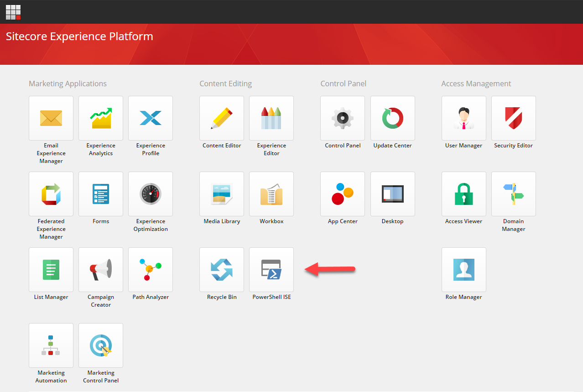This screenshot has height=392, width=583.
Task: Open the Workbox app
Action: click(271, 194)
